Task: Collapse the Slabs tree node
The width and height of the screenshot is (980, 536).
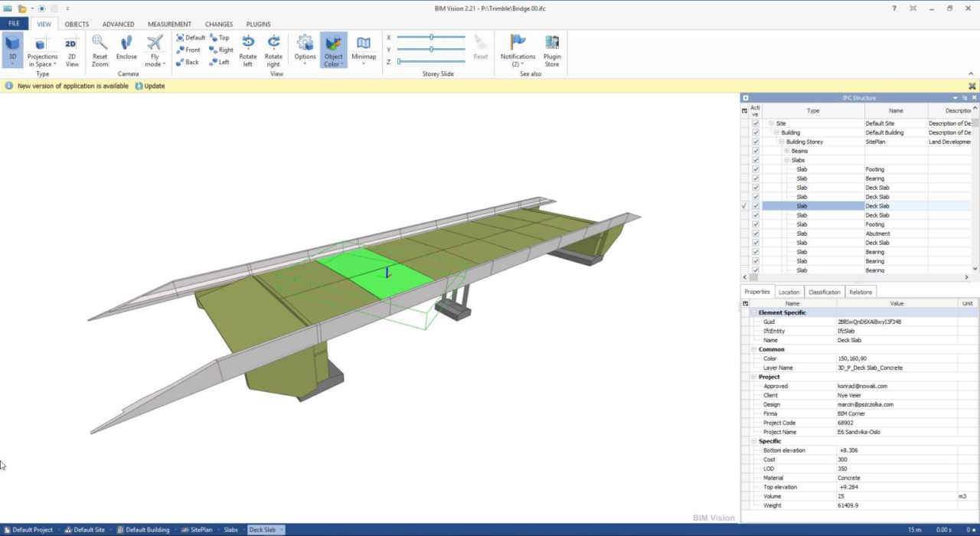Action: (786, 160)
